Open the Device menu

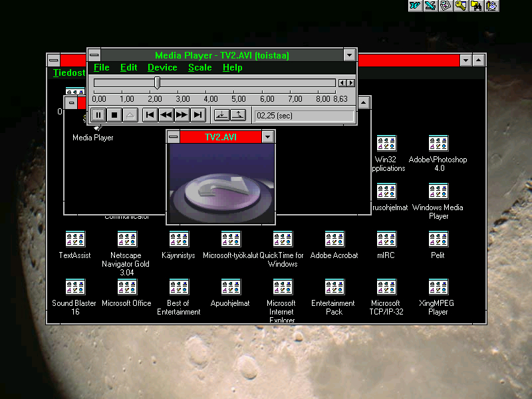[162, 67]
